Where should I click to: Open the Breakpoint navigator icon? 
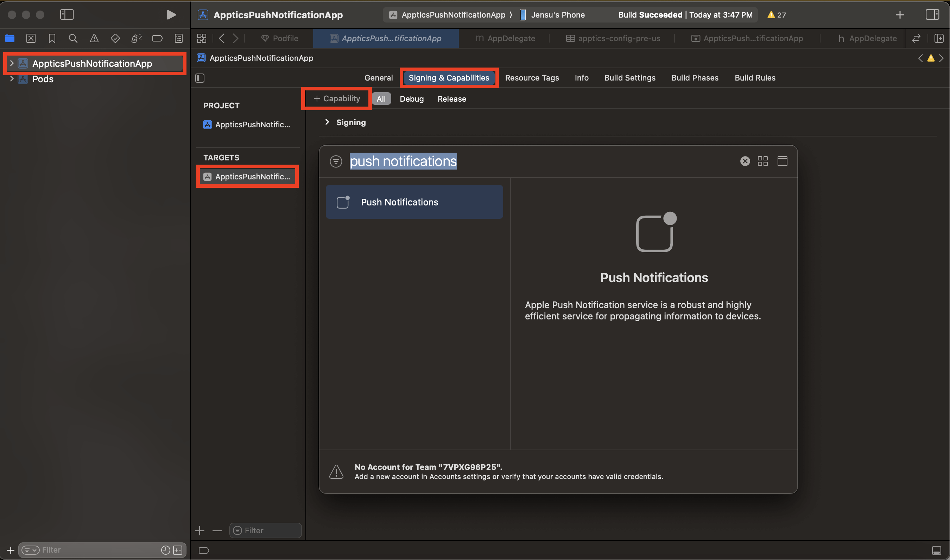click(x=157, y=38)
